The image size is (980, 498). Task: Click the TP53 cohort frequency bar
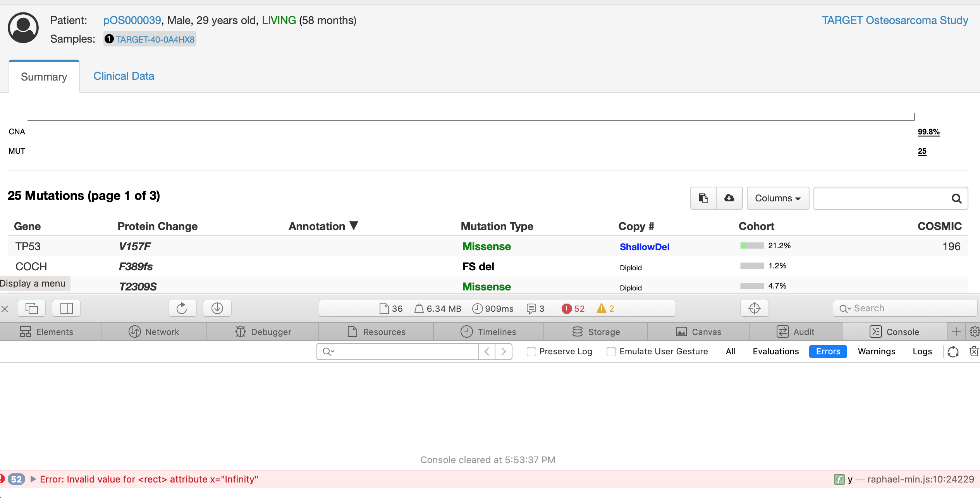click(752, 246)
